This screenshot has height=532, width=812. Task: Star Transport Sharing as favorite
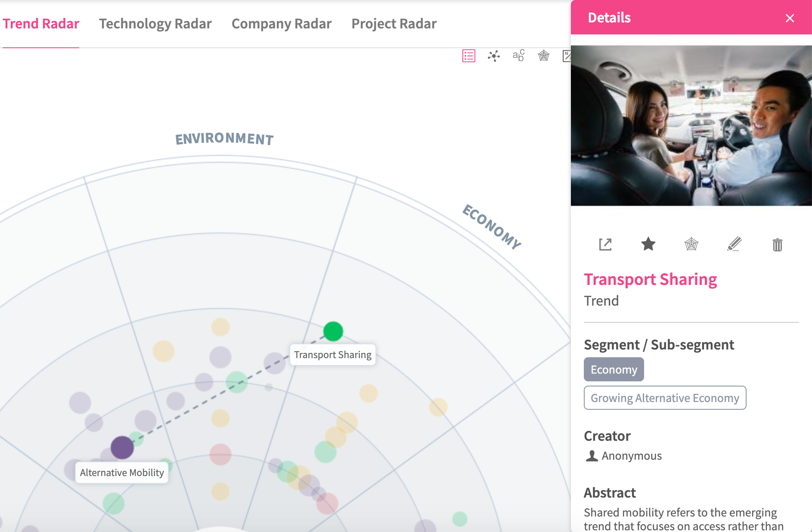tap(648, 244)
